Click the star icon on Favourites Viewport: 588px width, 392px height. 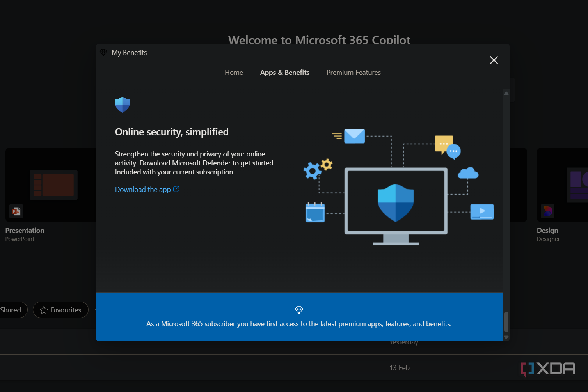(44, 310)
